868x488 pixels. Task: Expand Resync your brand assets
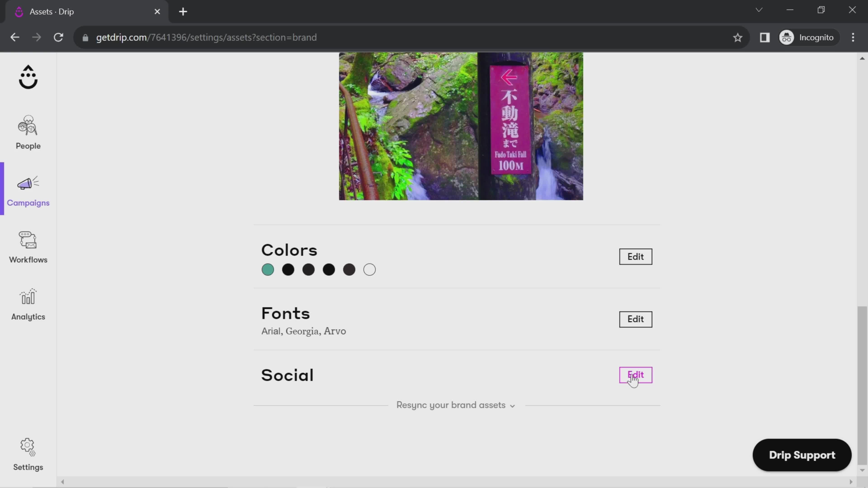(x=456, y=405)
